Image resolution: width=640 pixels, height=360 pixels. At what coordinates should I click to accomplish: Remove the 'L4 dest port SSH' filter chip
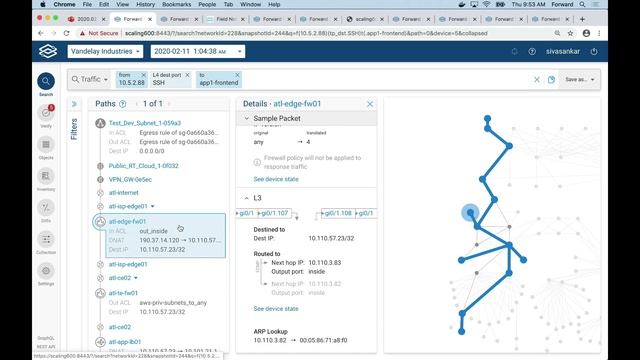[x=187, y=75]
